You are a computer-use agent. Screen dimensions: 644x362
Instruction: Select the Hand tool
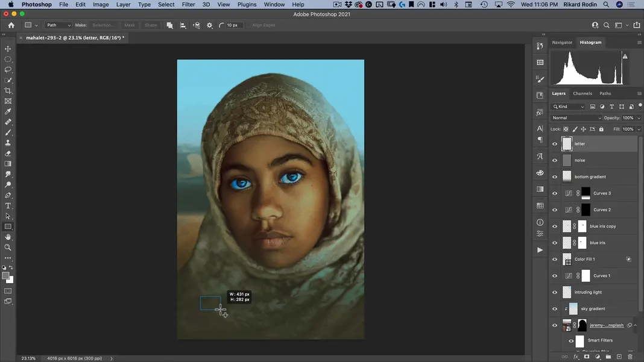coord(8,237)
